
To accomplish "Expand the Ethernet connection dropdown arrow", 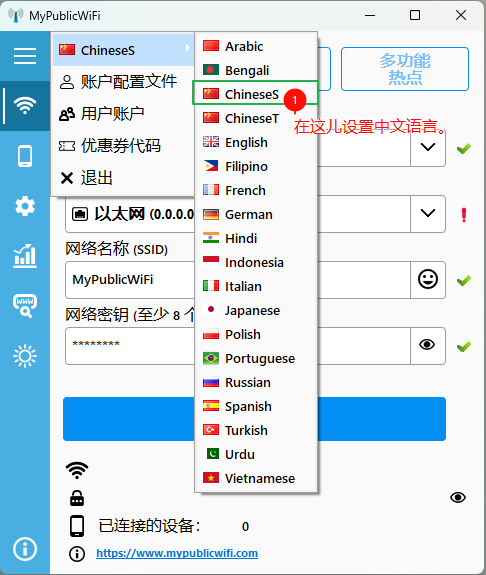I will click(428, 213).
